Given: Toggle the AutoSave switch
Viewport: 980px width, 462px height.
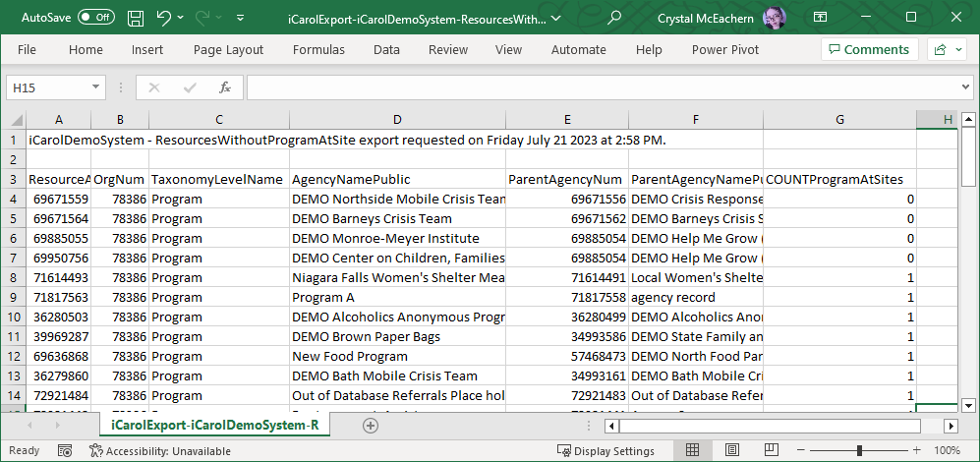Looking at the screenshot, I should (x=96, y=18).
